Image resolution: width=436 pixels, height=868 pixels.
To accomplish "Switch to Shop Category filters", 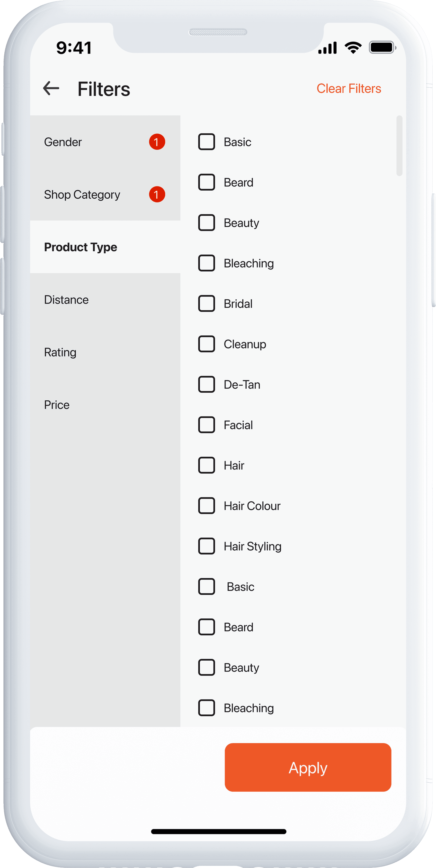I will click(82, 195).
